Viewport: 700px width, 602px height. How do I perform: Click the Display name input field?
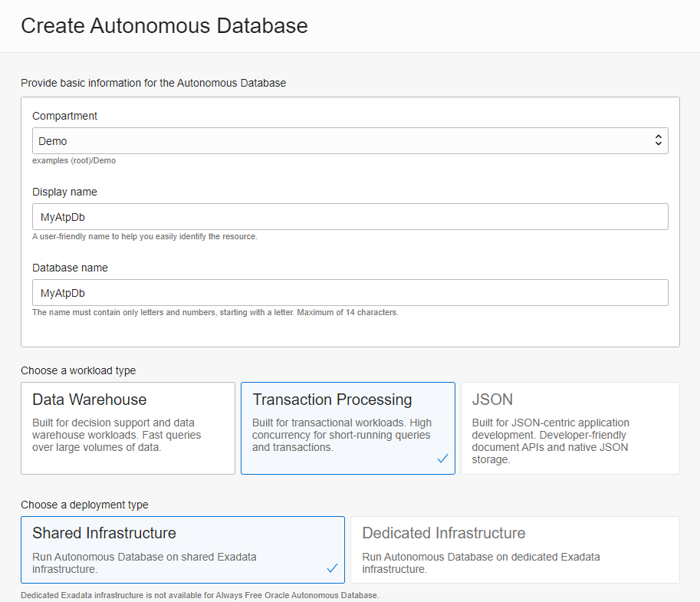[x=350, y=216]
